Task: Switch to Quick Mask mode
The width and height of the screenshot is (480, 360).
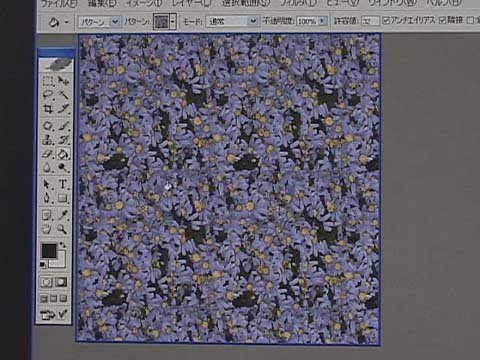Action: tap(61, 282)
